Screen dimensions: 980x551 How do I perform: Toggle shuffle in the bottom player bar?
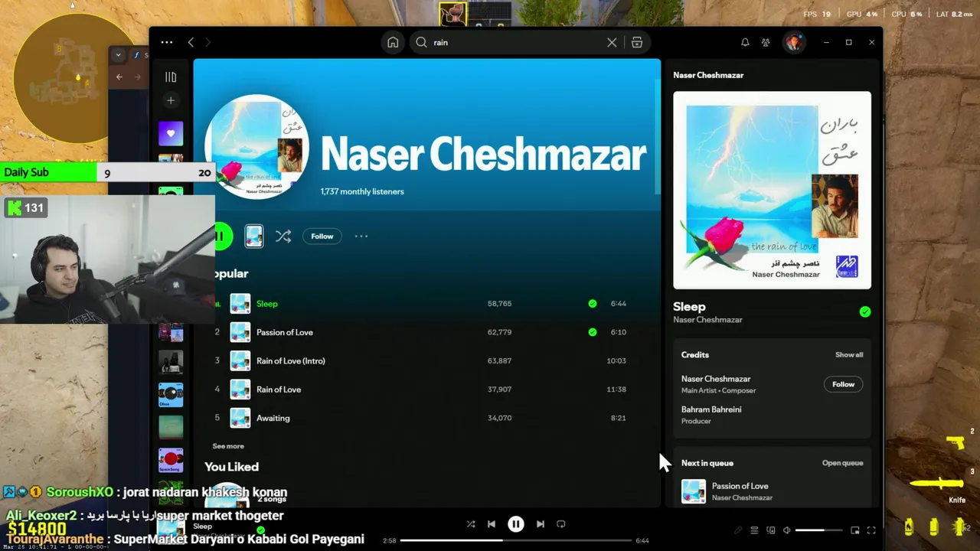point(471,524)
